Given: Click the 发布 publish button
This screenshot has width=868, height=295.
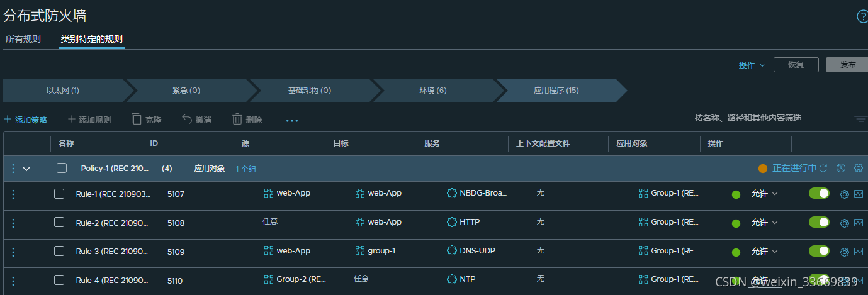Looking at the screenshot, I should point(847,65).
